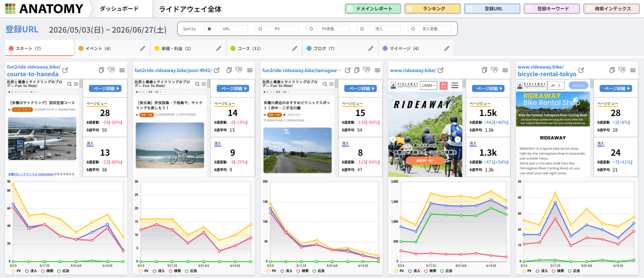Screen dimensions: 644x278
Task: Open click heatmap icon on tamagaw card
Action: (x=367, y=70)
